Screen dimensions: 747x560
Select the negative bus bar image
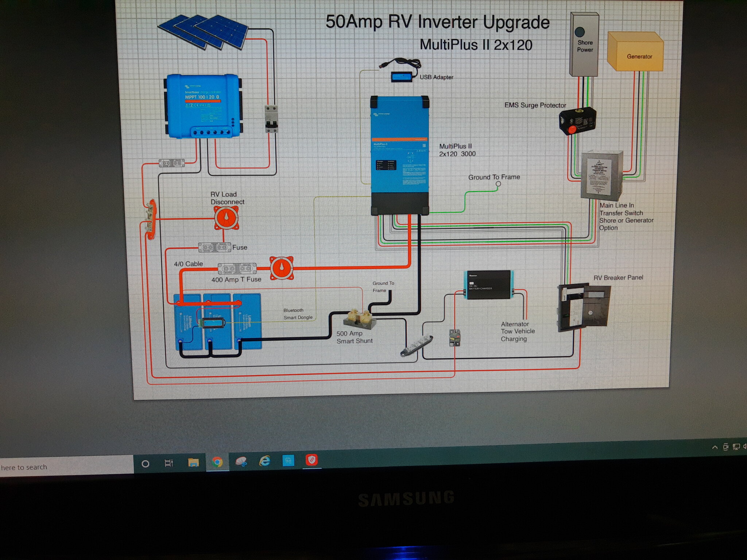[x=417, y=346]
